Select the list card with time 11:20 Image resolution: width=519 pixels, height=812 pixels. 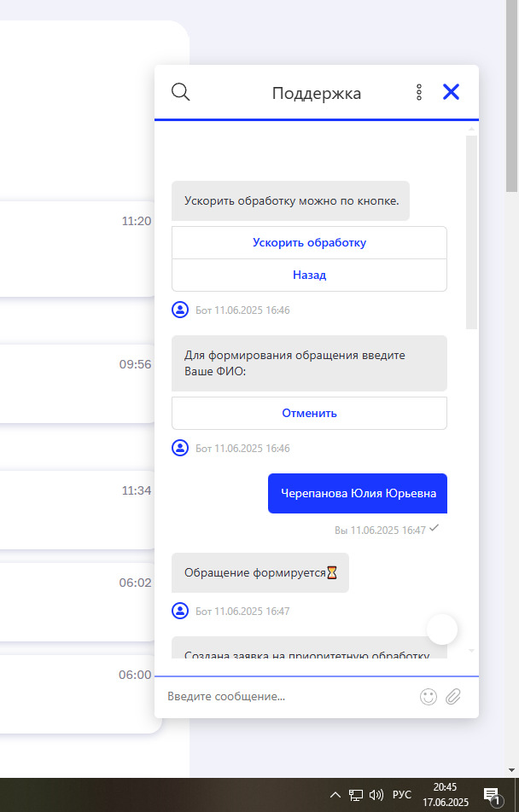[x=77, y=248]
